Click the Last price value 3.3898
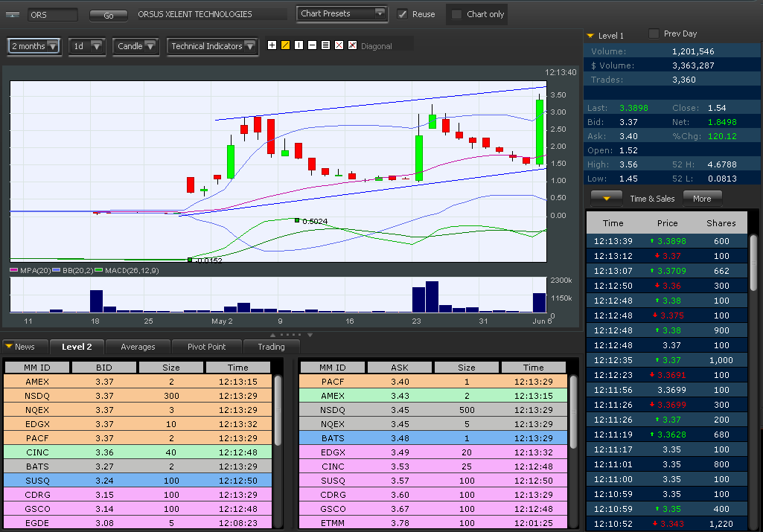This screenshot has width=763, height=532. click(x=633, y=108)
